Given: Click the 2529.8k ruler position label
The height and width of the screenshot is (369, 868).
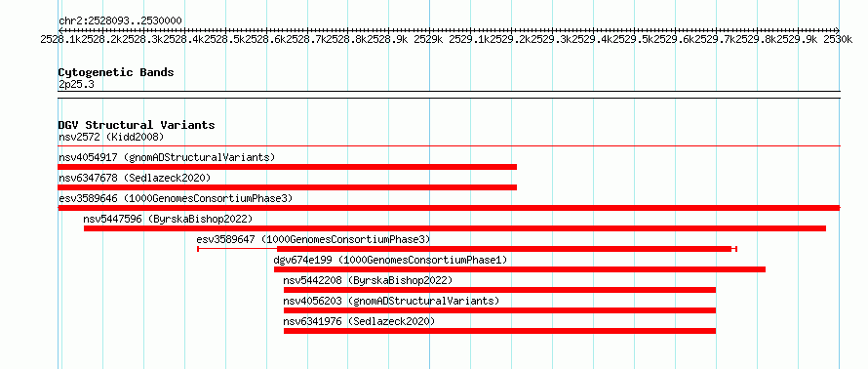Looking at the screenshot, I should (x=758, y=39).
